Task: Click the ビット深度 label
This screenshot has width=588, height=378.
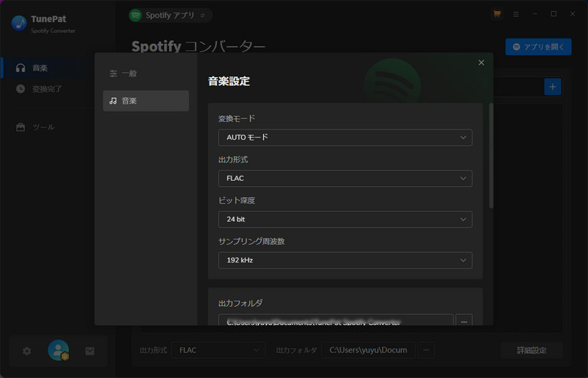Action: pyautogui.click(x=237, y=201)
